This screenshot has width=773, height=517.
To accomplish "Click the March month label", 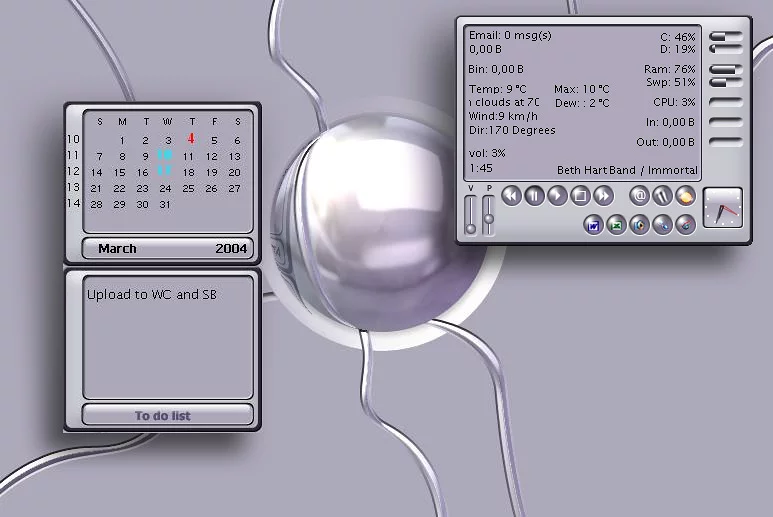I will 118,249.
